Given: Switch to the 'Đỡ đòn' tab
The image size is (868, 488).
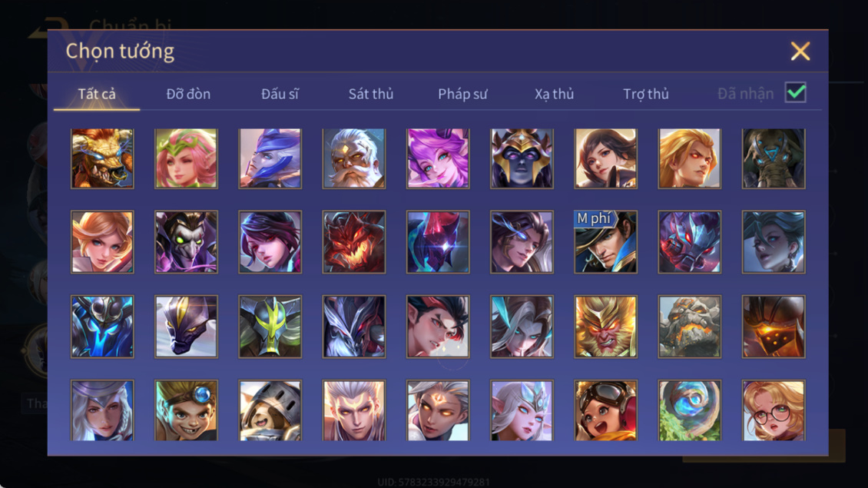Looking at the screenshot, I should coord(188,95).
